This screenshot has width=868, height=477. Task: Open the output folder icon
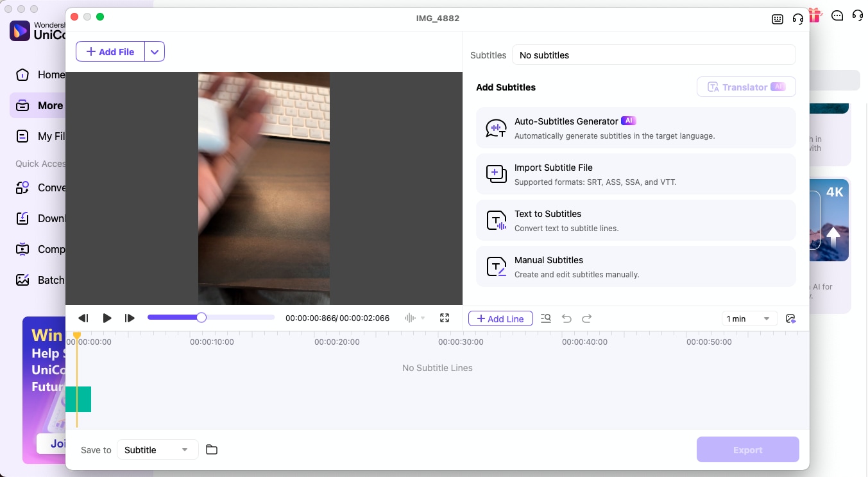pos(212,449)
